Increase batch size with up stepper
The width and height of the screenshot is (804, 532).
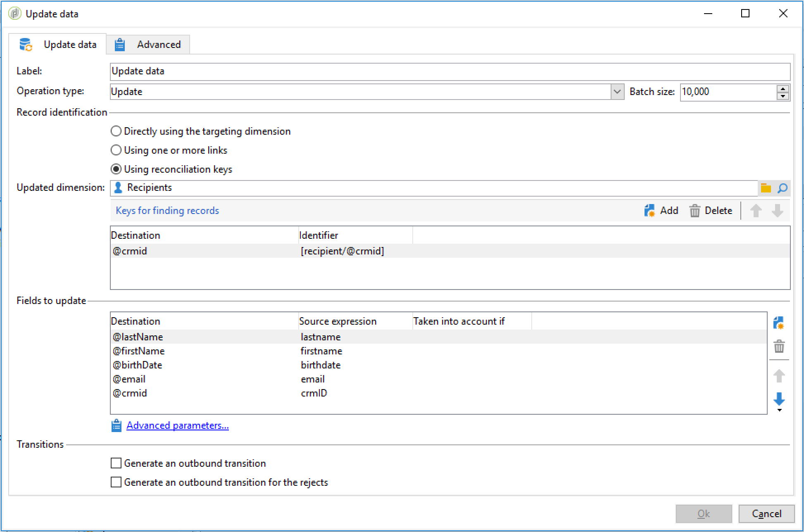point(783,88)
